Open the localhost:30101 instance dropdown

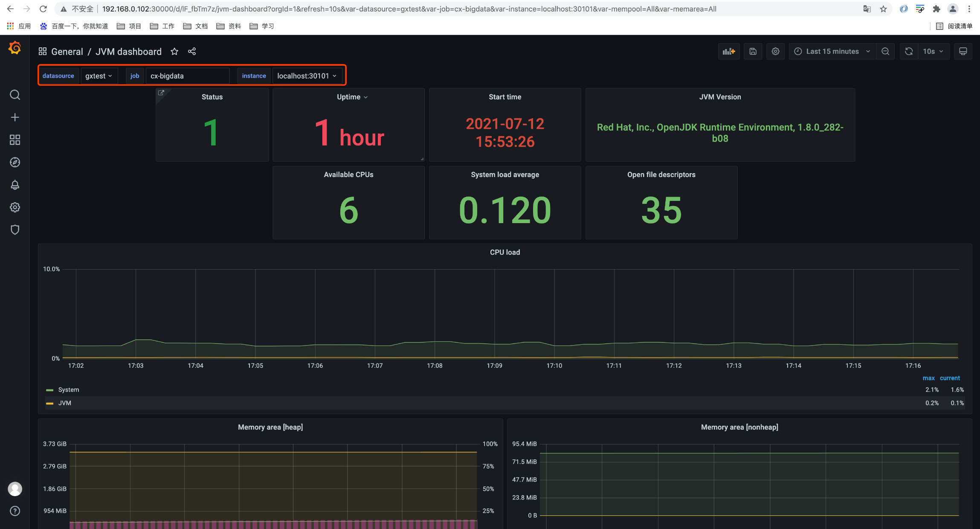(307, 76)
